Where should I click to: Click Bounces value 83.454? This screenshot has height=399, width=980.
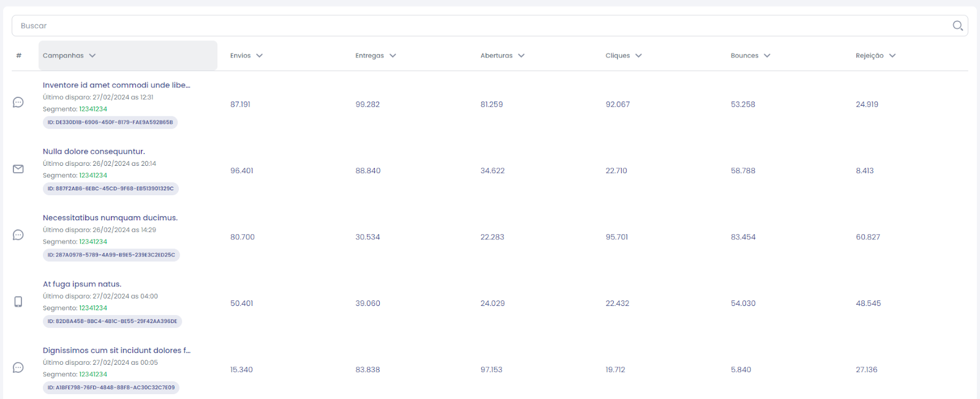coord(743,237)
